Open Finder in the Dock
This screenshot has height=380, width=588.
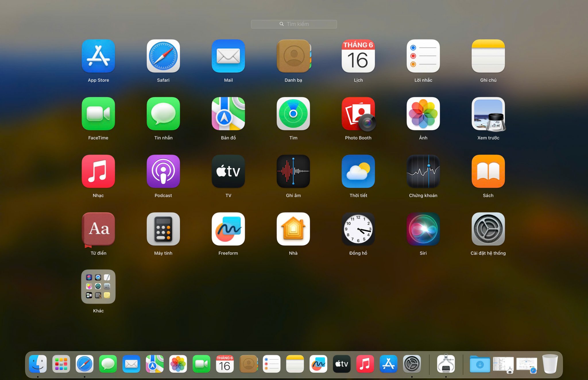click(x=38, y=364)
